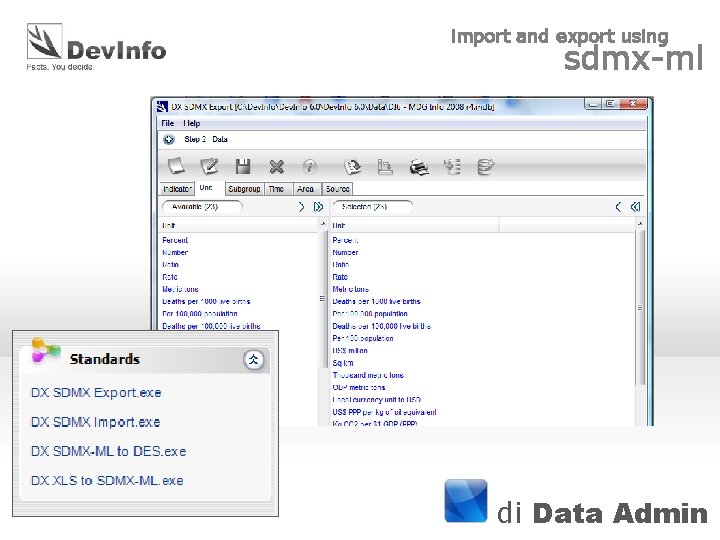Switch to the Area tab
The height and width of the screenshot is (540, 720).
coord(305,189)
